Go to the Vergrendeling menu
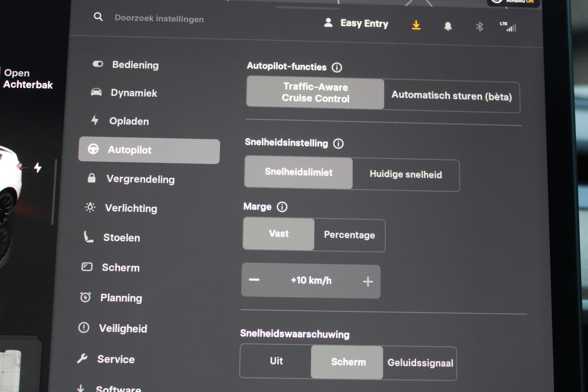The image size is (588, 392). coord(140,179)
